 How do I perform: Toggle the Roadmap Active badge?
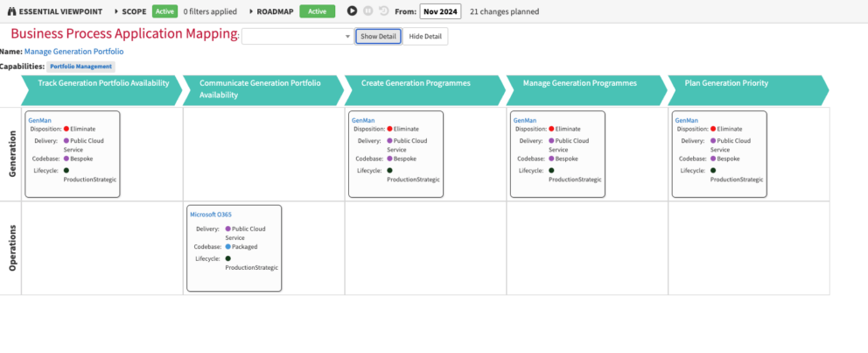point(318,11)
